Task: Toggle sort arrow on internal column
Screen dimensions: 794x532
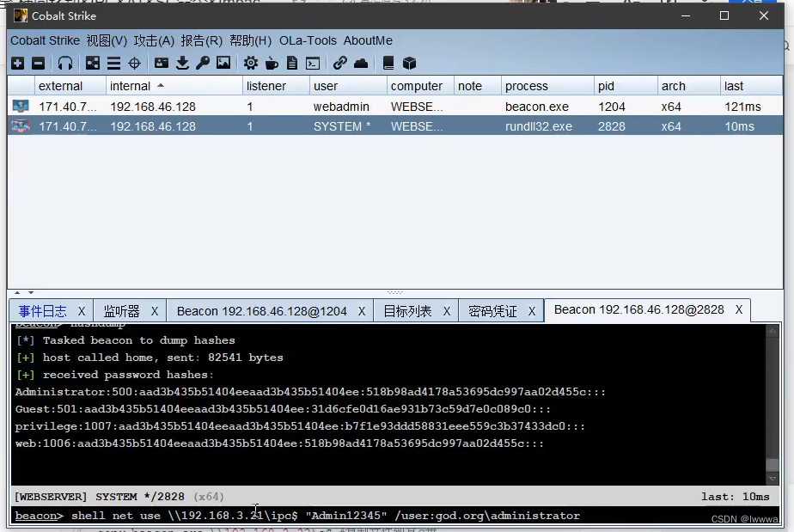Action: tap(161, 86)
